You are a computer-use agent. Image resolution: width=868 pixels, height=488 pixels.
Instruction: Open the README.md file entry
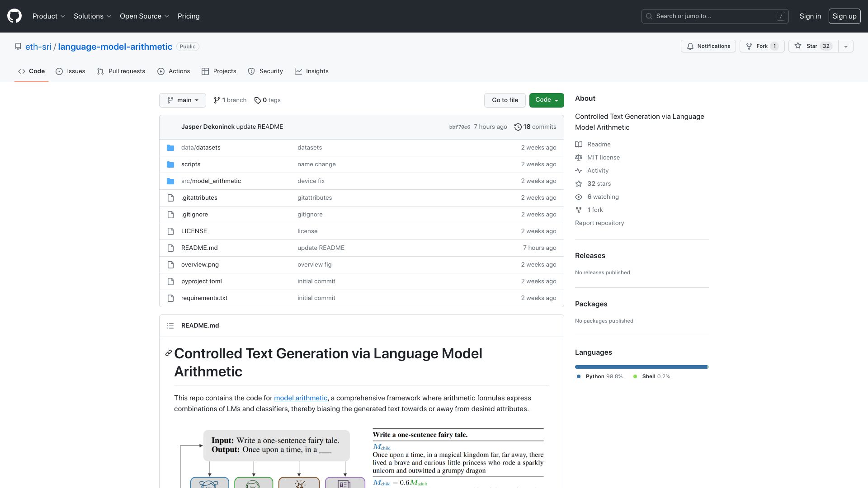(199, 248)
